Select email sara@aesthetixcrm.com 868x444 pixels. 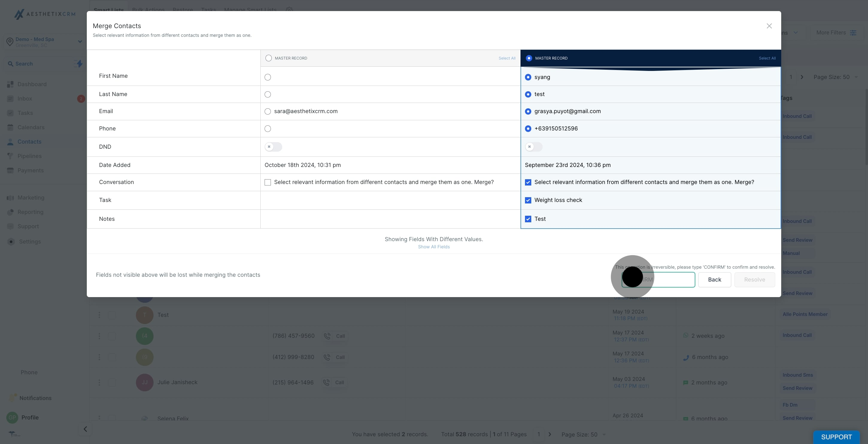pyautogui.click(x=268, y=112)
